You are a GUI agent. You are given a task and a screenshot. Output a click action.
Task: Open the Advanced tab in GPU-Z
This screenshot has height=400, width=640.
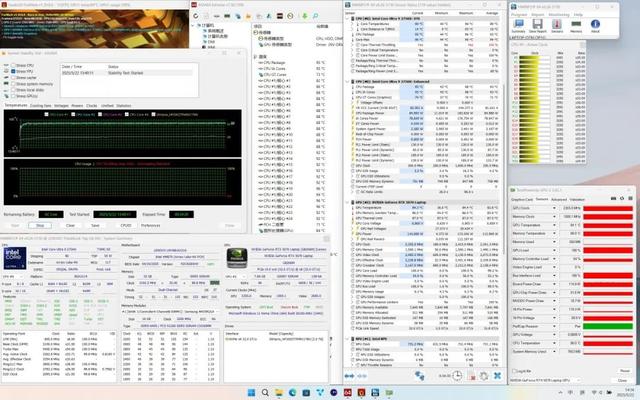(559, 199)
